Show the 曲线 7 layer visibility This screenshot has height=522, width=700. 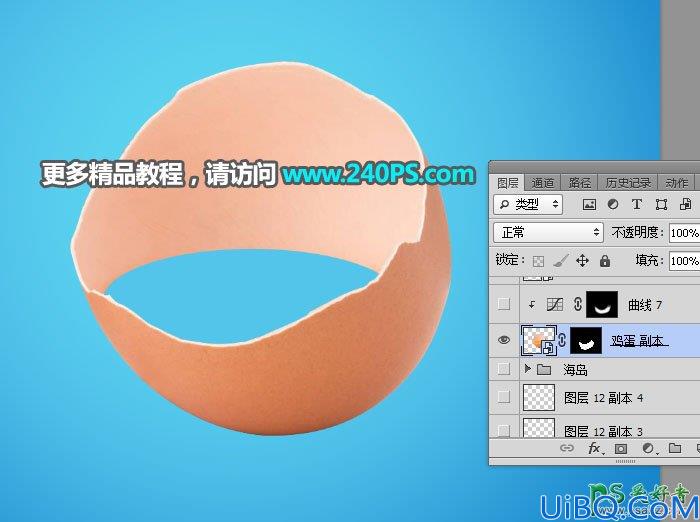(x=504, y=304)
